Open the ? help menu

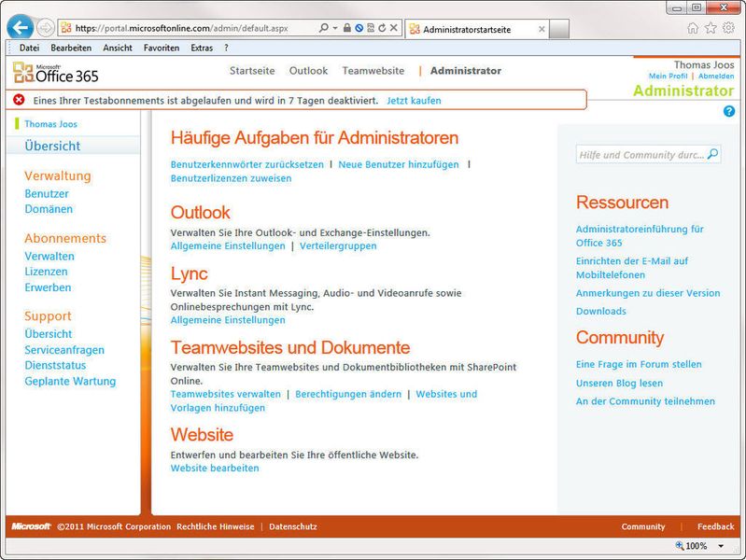click(x=226, y=48)
